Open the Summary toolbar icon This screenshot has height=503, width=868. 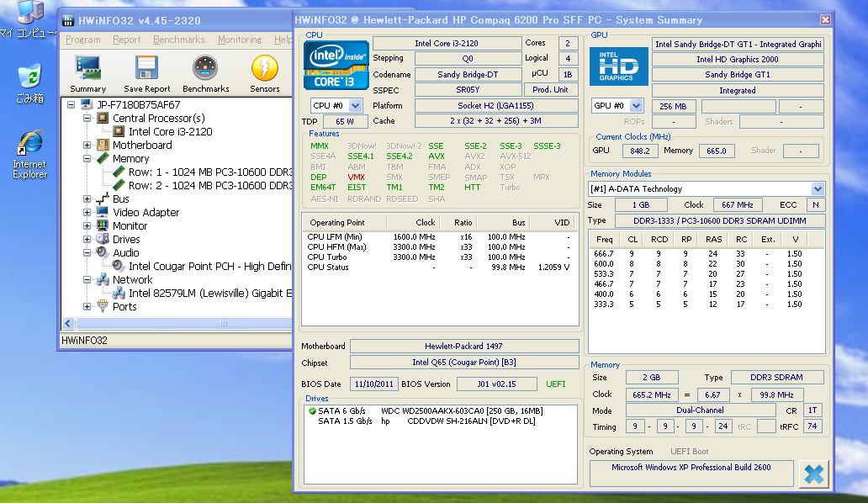point(88,73)
